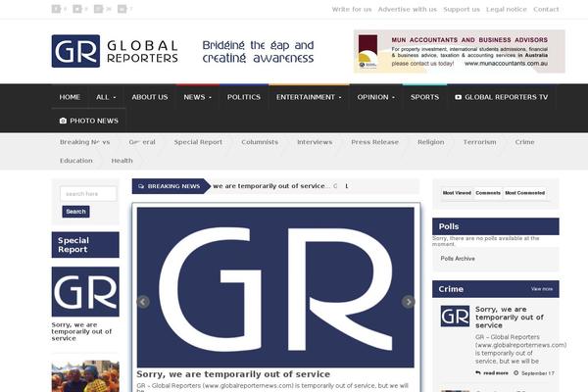Click the Special Report sidebar header
The image size is (588, 392).
pos(85,245)
